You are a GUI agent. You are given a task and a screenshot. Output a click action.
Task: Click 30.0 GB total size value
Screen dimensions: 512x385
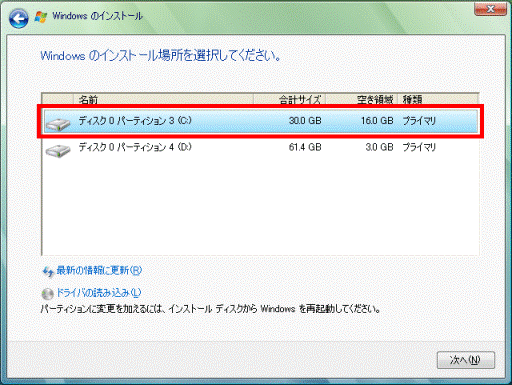pyautogui.click(x=305, y=121)
